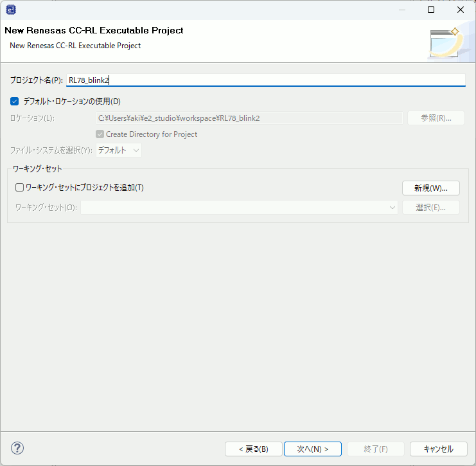Click the 参照(R)... browse button
This screenshot has height=466, width=476.
[x=436, y=118]
